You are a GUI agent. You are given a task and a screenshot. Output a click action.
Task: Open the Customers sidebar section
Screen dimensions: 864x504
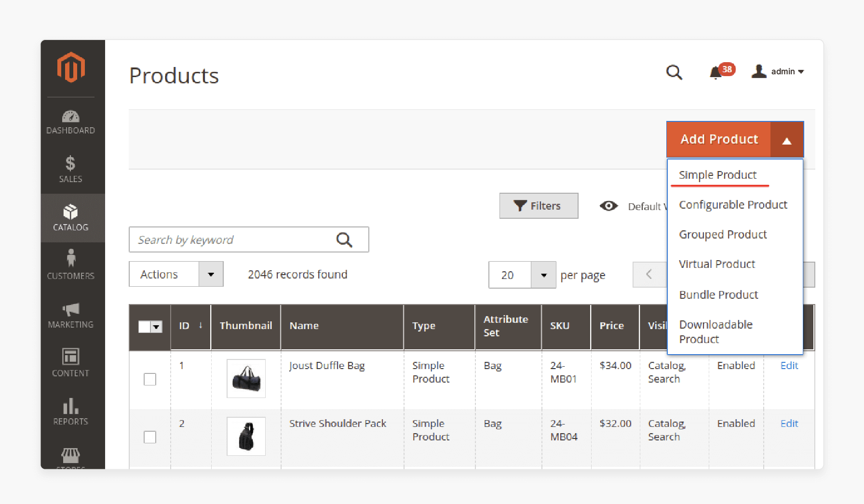point(71,265)
